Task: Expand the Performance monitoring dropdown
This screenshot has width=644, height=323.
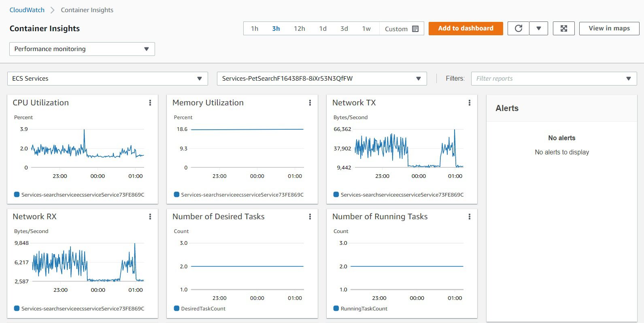Action: [x=82, y=49]
